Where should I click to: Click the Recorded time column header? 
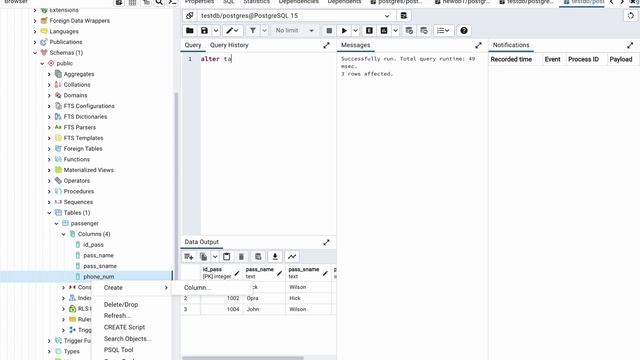click(x=511, y=60)
